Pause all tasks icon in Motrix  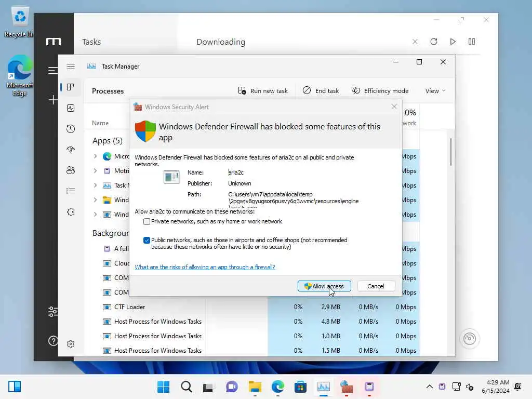click(472, 42)
